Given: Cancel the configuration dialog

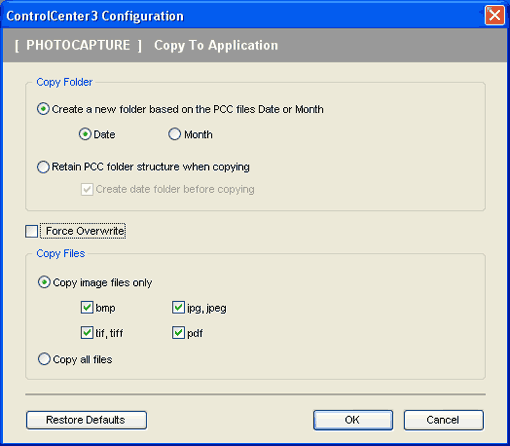Looking at the screenshot, I should click(x=443, y=420).
